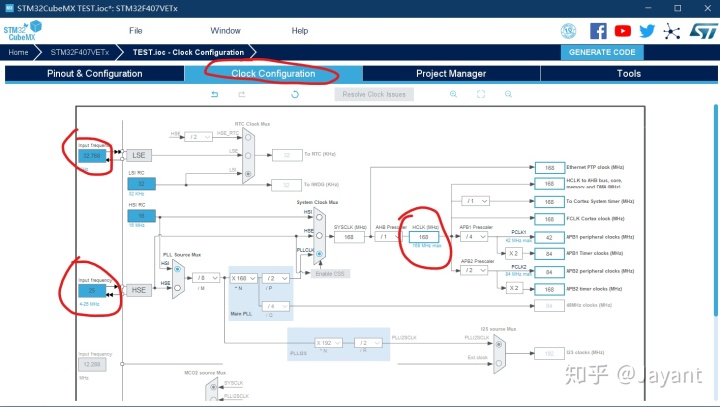Select PLLCLK radio in System Clock Mux

coord(319,254)
